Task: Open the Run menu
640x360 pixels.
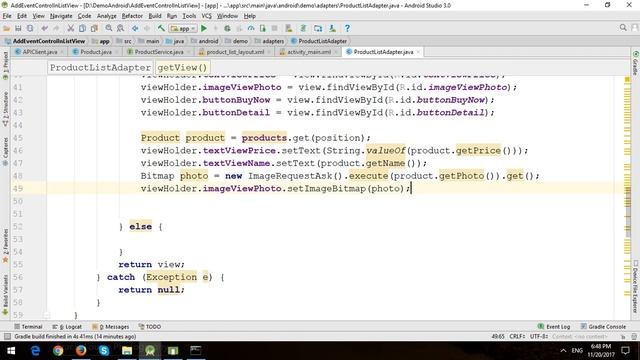Action: 172,16
